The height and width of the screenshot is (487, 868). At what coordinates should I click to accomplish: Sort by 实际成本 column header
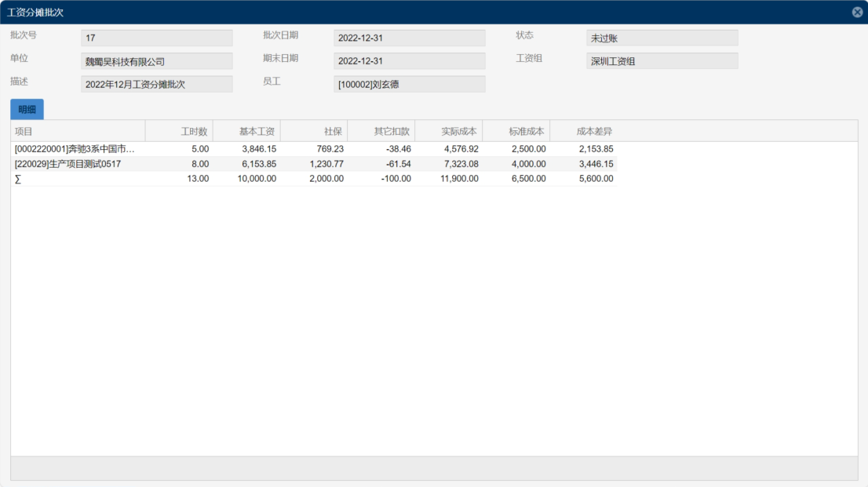pyautogui.click(x=449, y=131)
